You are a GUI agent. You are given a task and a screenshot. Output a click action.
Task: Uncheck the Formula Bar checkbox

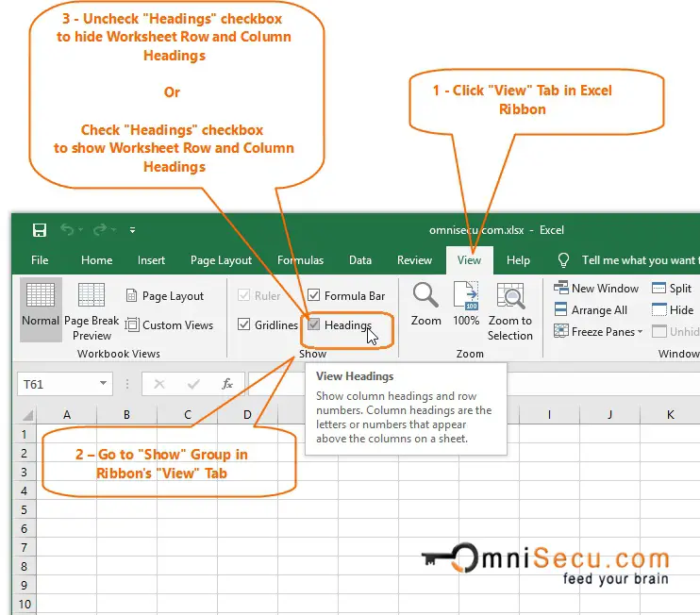(314, 295)
